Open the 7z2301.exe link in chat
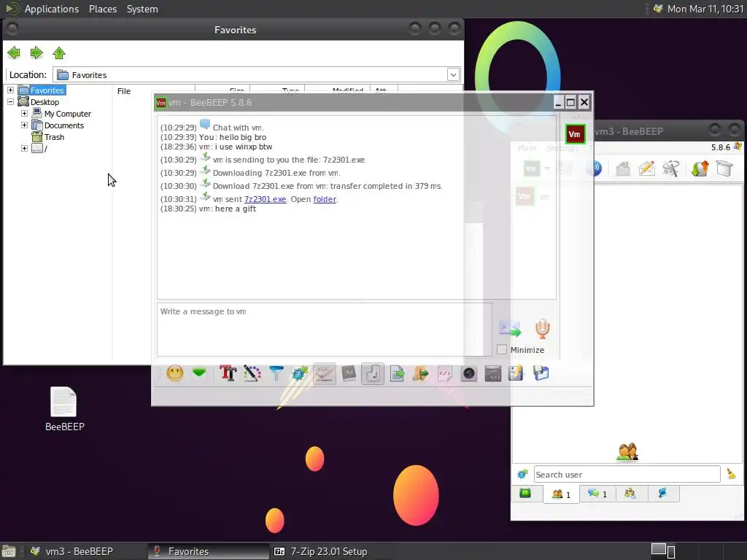Viewport: 747px width, 560px height. point(266,199)
